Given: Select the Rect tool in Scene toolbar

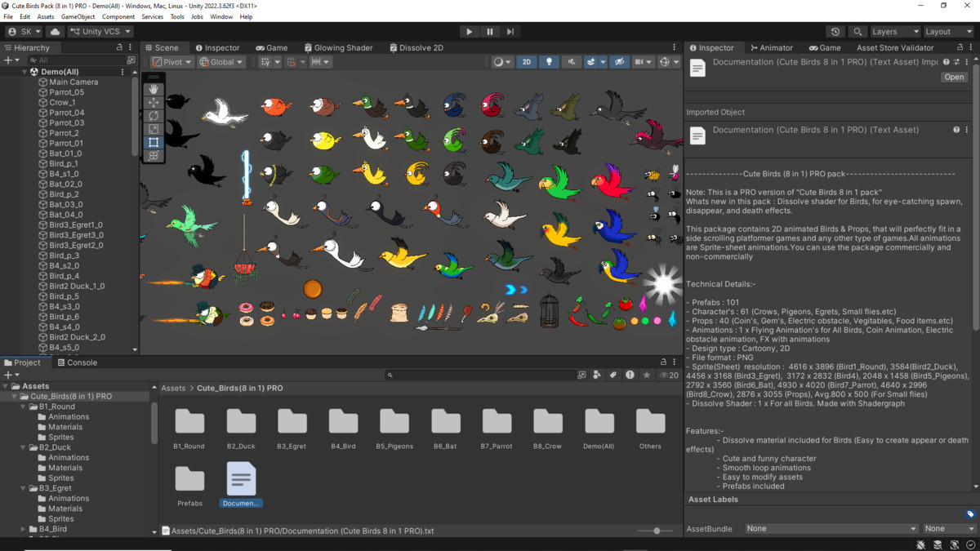Looking at the screenshot, I should click(154, 142).
